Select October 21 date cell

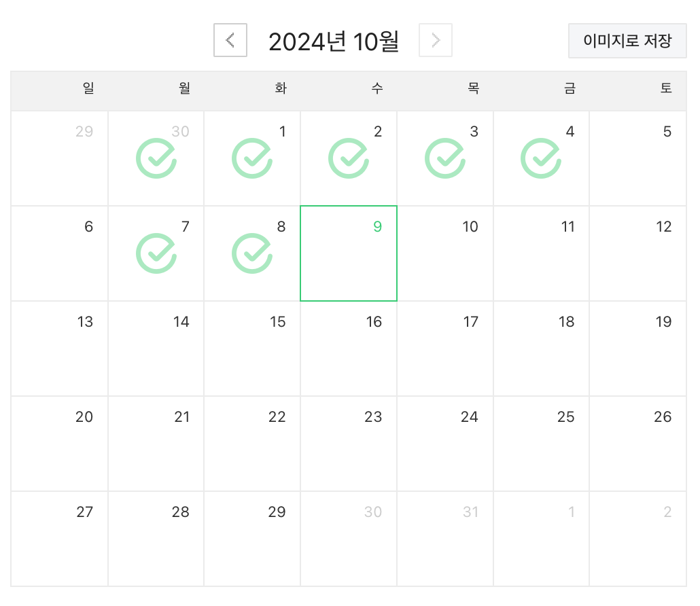pos(156,444)
